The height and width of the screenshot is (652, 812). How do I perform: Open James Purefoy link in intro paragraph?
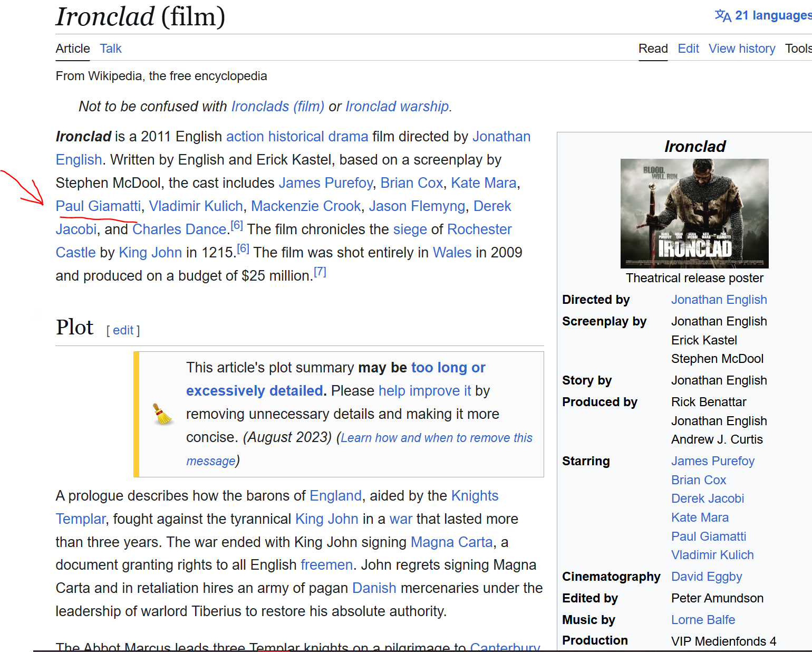point(326,183)
